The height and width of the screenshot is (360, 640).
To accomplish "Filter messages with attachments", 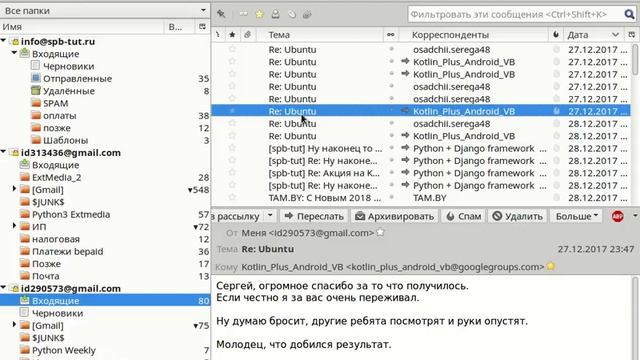I will (x=307, y=14).
